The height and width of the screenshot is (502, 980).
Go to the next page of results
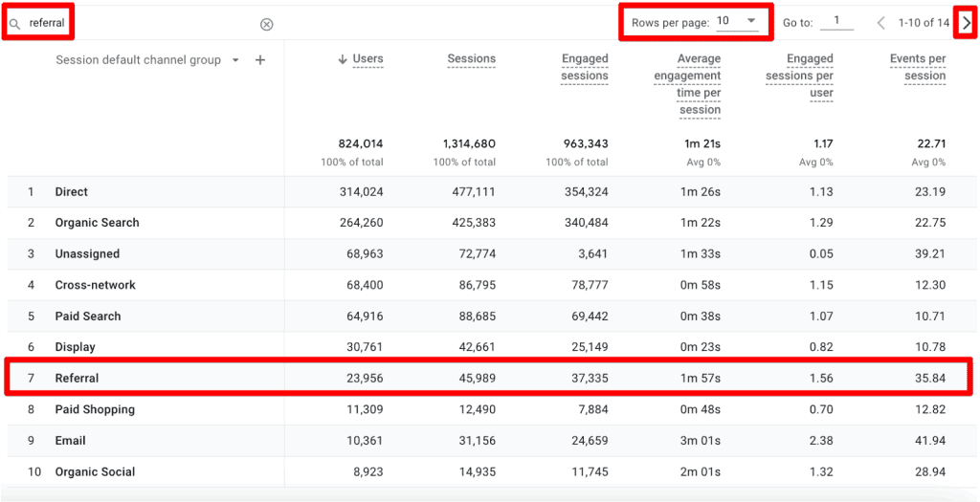tap(967, 23)
